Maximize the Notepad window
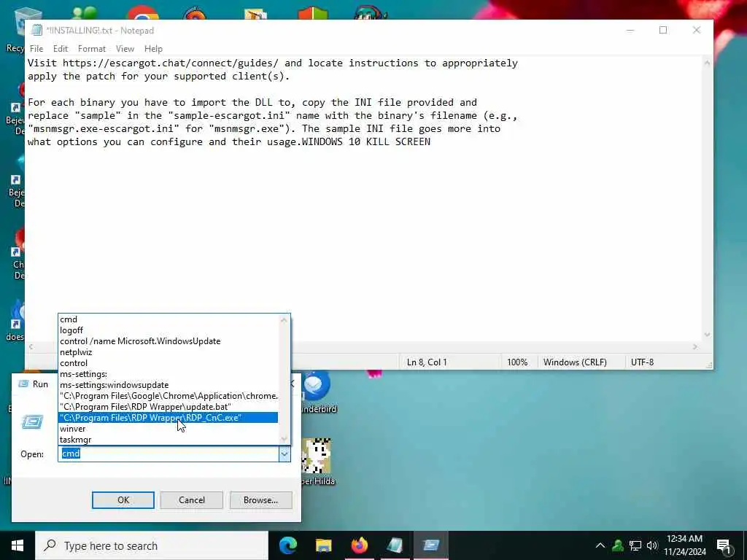The height and width of the screenshot is (560, 747). pyautogui.click(x=663, y=31)
